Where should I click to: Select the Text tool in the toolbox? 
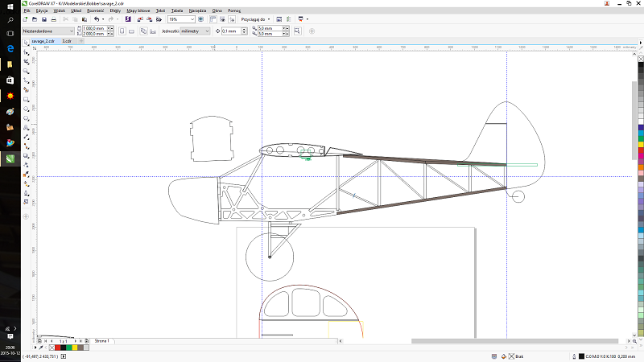point(26,128)
